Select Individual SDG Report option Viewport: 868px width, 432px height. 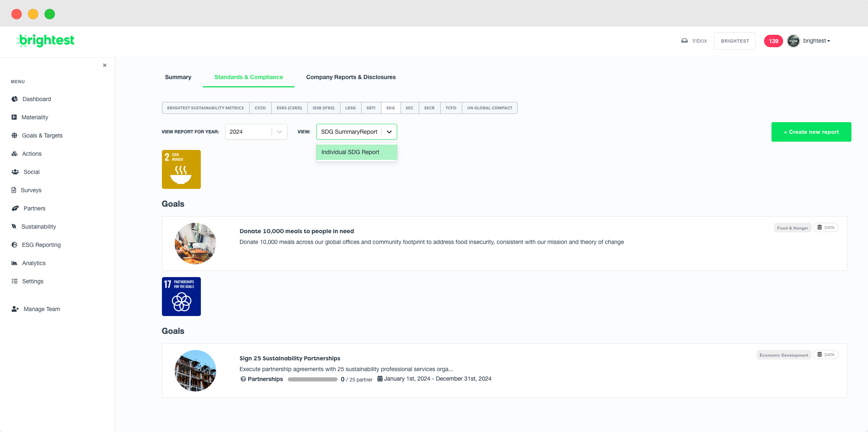357,152
